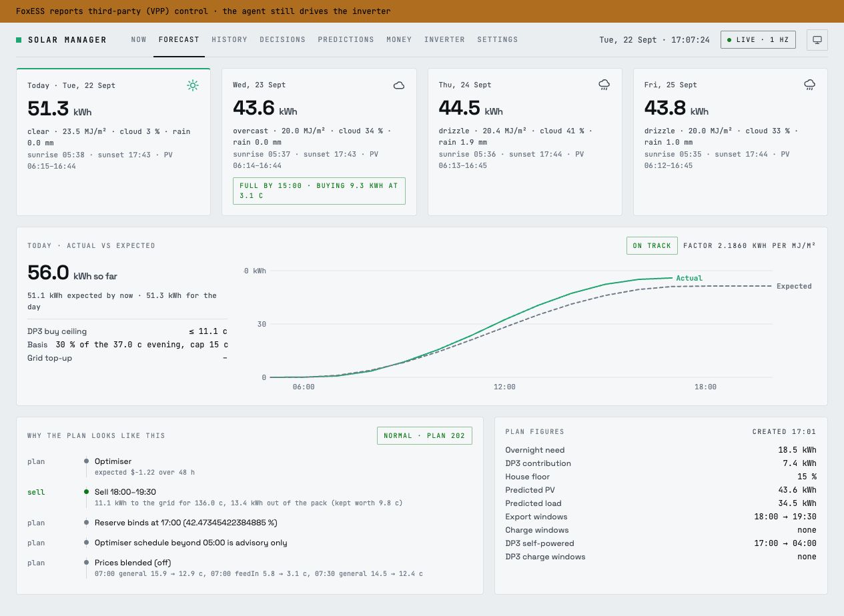
Task: Click the Predicted PV row
Action: (x=661, y=490)
